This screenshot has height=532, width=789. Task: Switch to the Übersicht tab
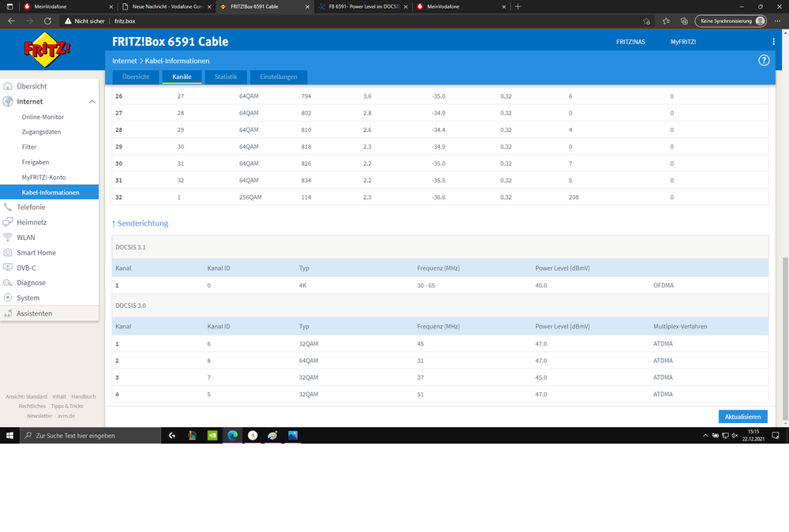pos(136,77)
